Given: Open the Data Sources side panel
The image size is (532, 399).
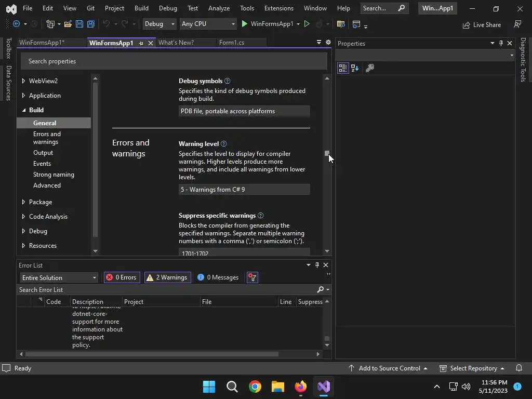Looking at the screenshot, I should (x=8, y=83).
